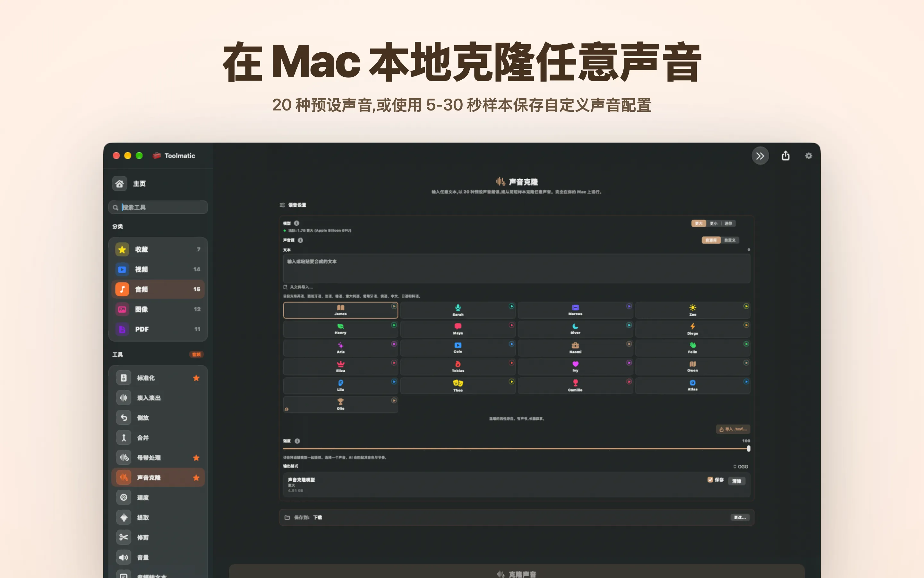Toggle favorite star on 母带处理
This screenshot has width=924, height=578.
pyautogui.click(x=196, y=458)
